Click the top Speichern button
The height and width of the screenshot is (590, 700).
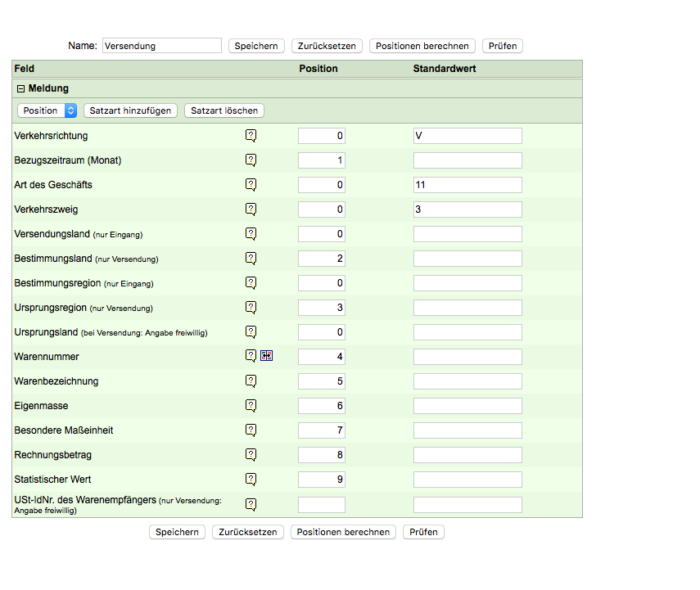[x=256, y=46]
